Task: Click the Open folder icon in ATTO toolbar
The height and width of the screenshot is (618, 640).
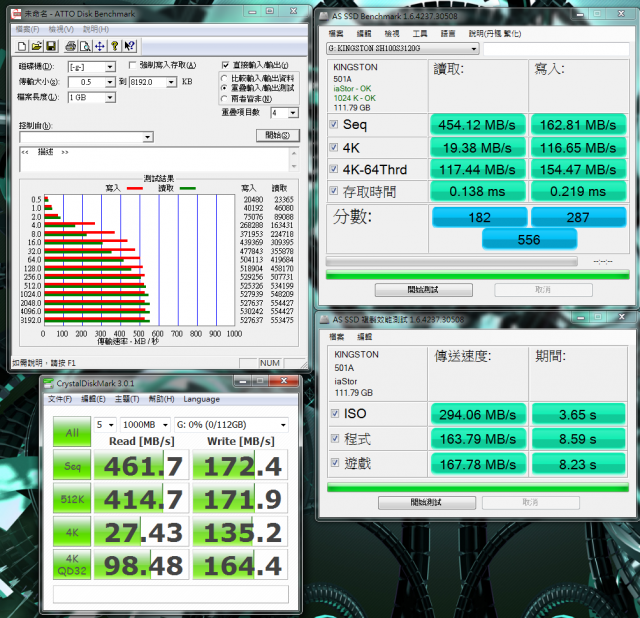Action: pos(37,46)
